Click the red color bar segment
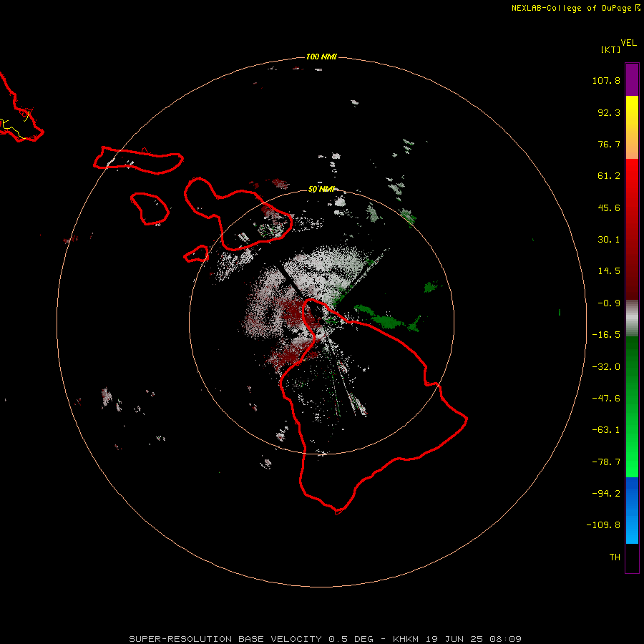 click(632, 229)
